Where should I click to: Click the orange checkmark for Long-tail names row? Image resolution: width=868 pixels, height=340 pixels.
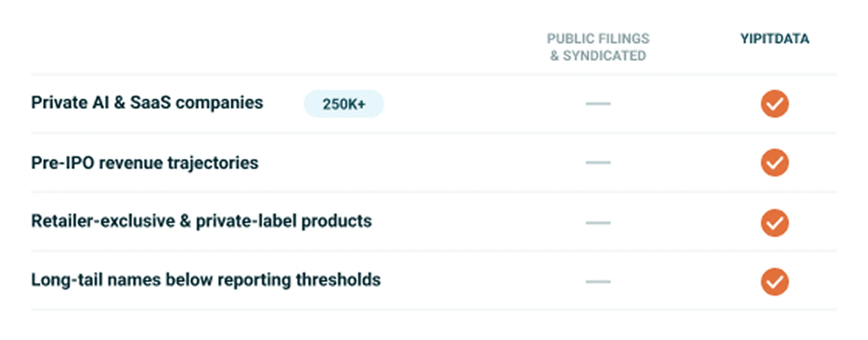coord(775,282)
